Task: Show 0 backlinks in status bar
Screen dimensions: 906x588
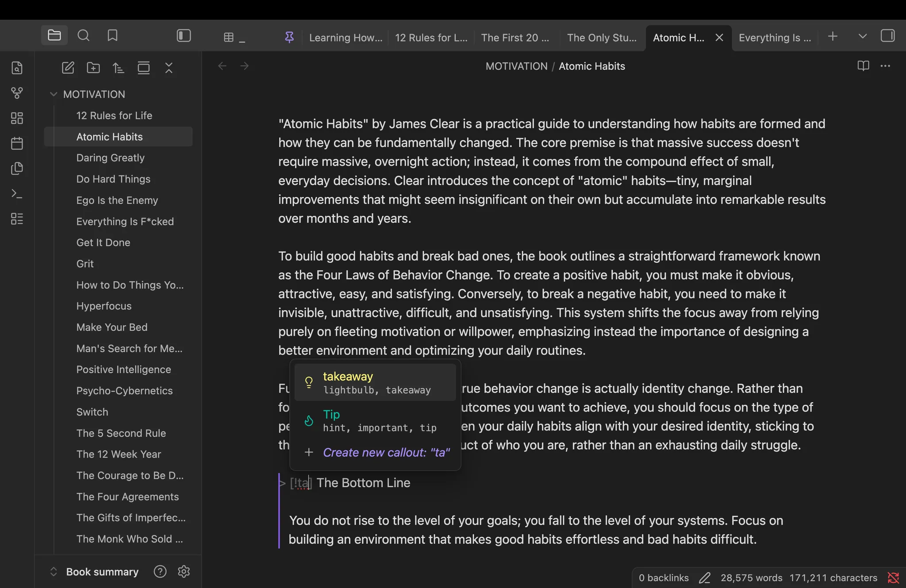Action: click(x=664, y=578)
